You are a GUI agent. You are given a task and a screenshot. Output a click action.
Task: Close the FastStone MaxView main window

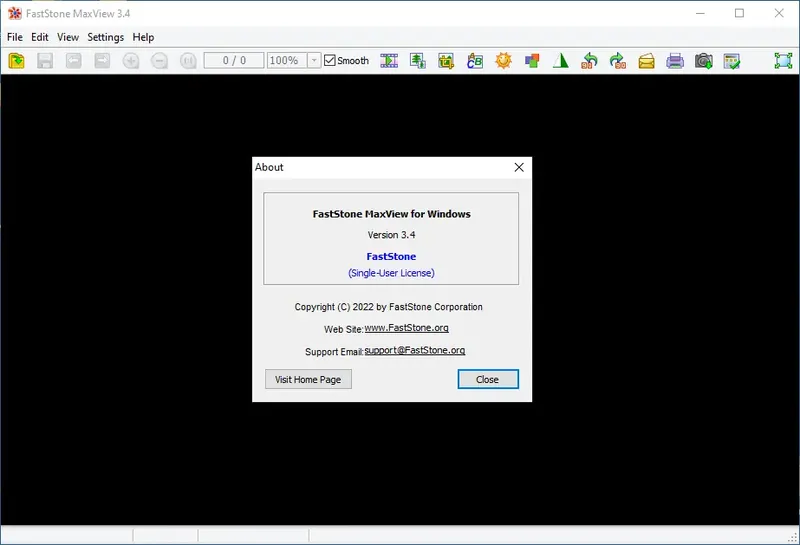pos(779,13)
